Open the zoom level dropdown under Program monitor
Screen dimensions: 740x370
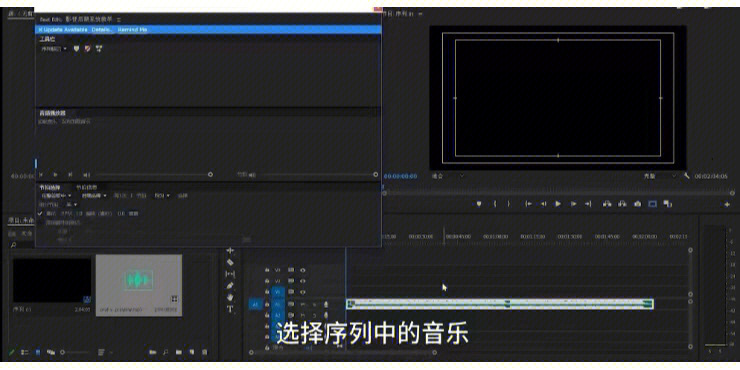tap(447, 176)
